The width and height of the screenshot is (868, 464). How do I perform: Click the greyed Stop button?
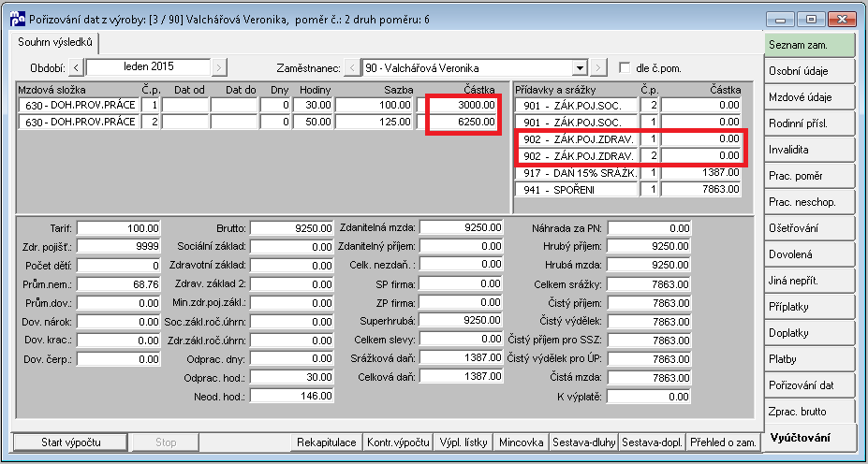(x=166, y=442)
